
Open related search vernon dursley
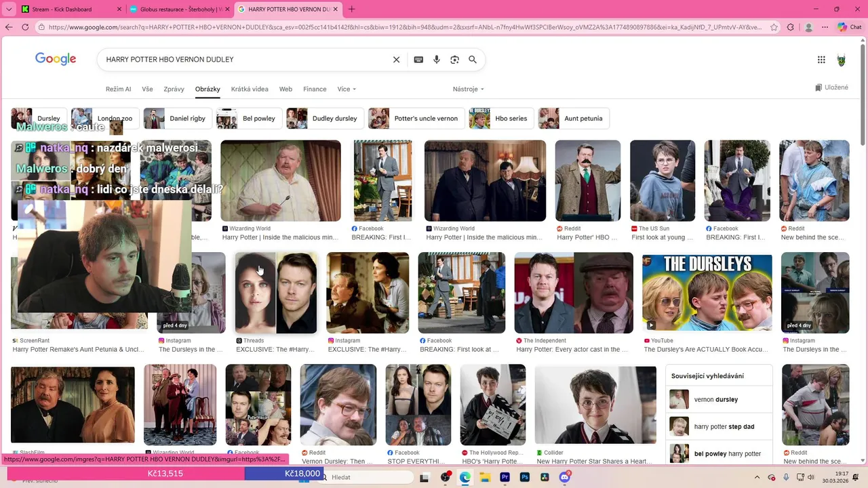[719, 400]
